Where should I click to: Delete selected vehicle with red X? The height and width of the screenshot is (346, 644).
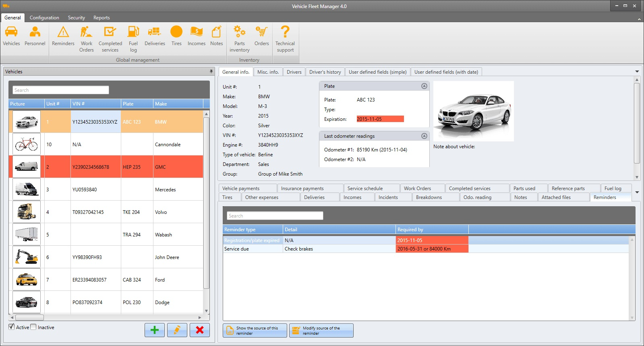pos(200,330)
